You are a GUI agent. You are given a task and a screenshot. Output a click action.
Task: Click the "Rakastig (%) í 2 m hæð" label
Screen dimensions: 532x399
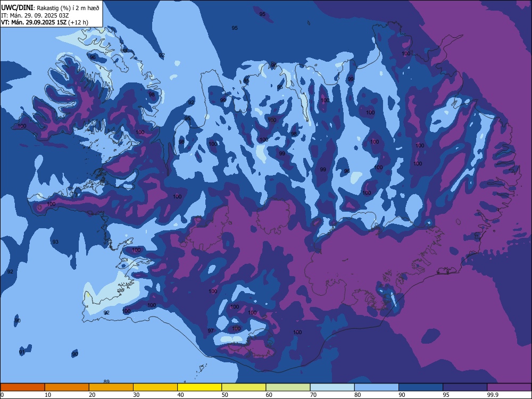tap(68, 8)
